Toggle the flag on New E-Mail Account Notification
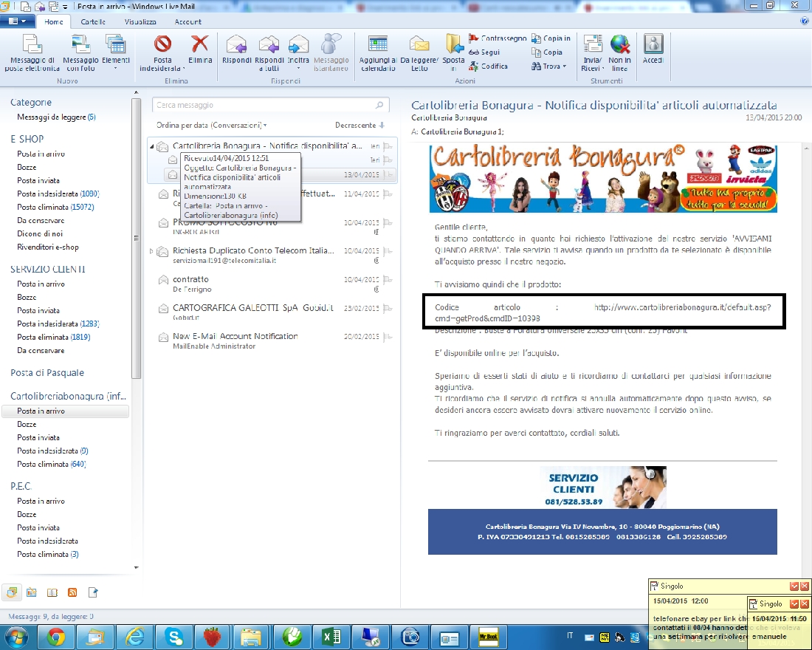812x650 pixels. click(388, 337)
